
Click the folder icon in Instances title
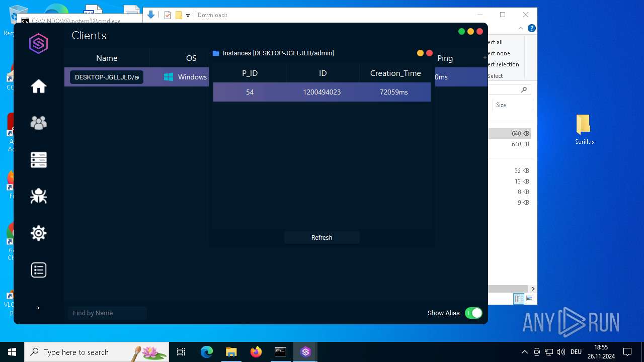click(216, 53)
